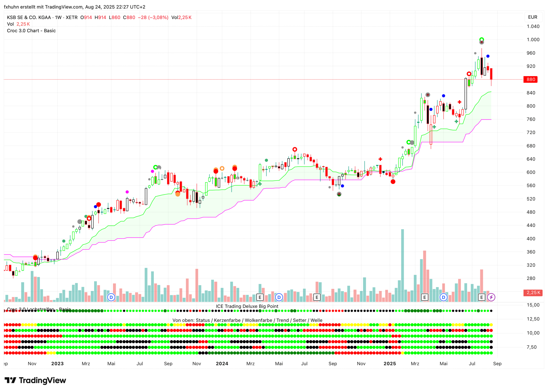Click the TradingView logo at bottom left
548x392 pixels.
click(x=35, y=380)
